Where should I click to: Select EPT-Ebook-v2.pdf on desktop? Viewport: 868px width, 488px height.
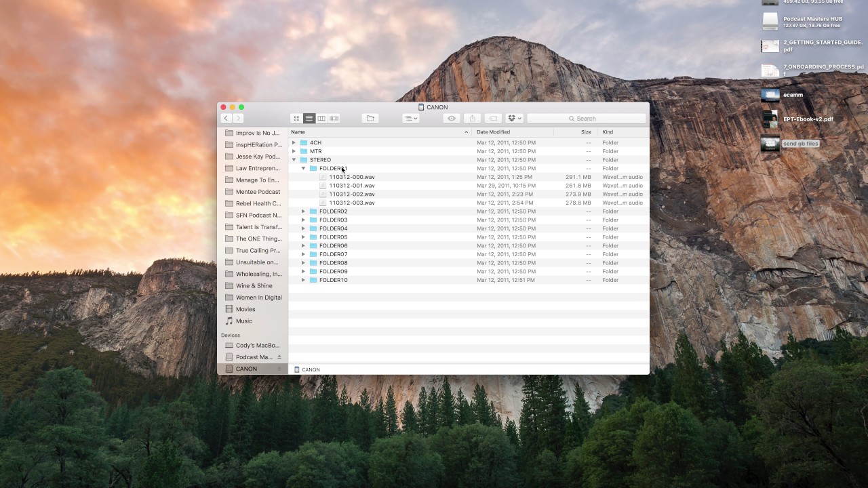(797, 119)
